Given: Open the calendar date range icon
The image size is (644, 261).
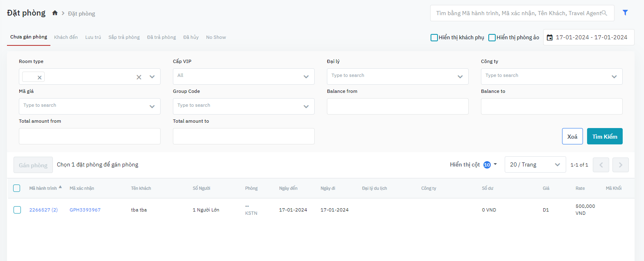Looking at the screenshot, I should pos(550,37).
